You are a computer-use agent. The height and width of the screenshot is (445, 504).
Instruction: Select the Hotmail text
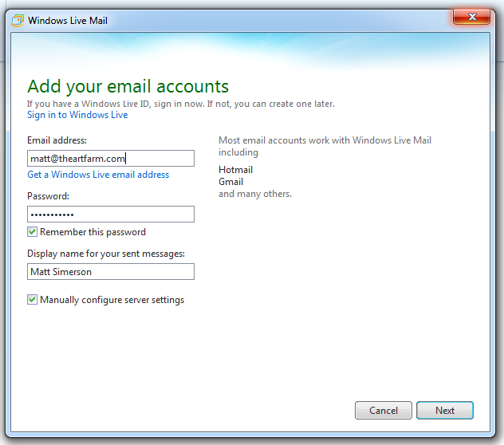235,170
